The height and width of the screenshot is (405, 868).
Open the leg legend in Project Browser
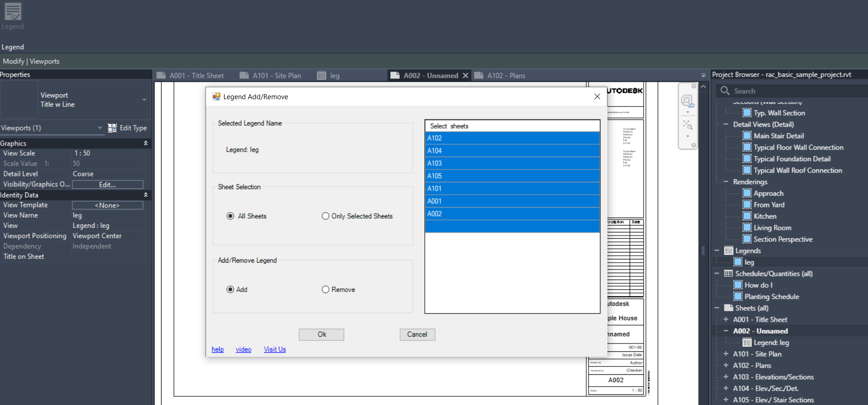click(749, 262)
